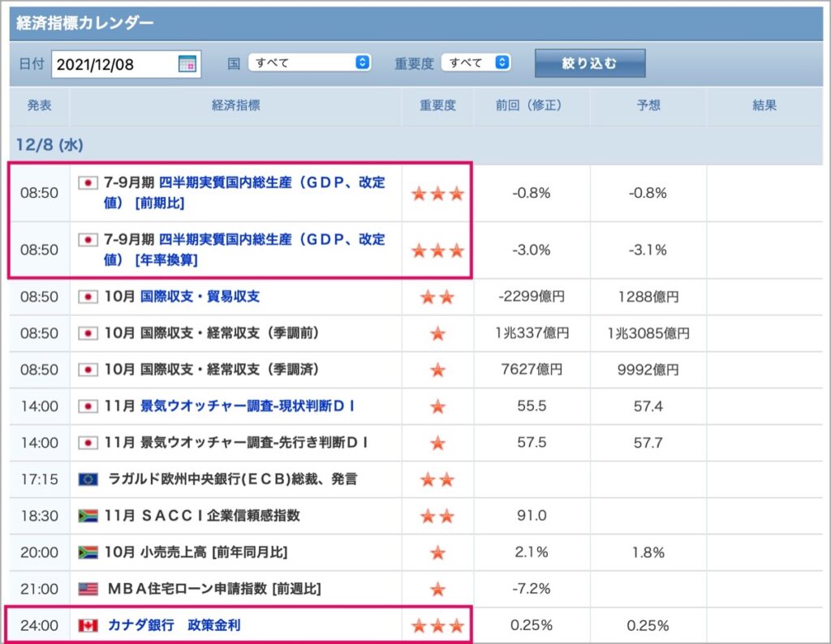Click the 経済指標 column header
The height and width of the screenshot is (644, 831).
[236, 105]
